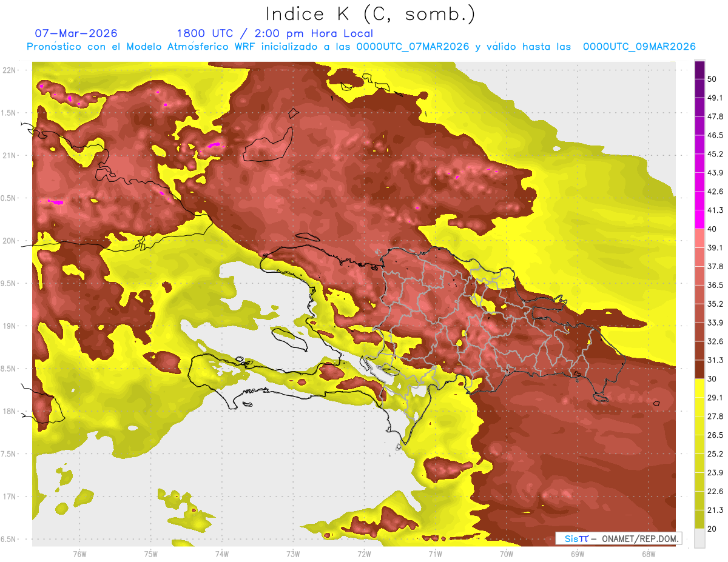Screen dimensions: 728x562
Task: Click the date text "07-Mar-2026"
Action: click(x=76, y=33)
